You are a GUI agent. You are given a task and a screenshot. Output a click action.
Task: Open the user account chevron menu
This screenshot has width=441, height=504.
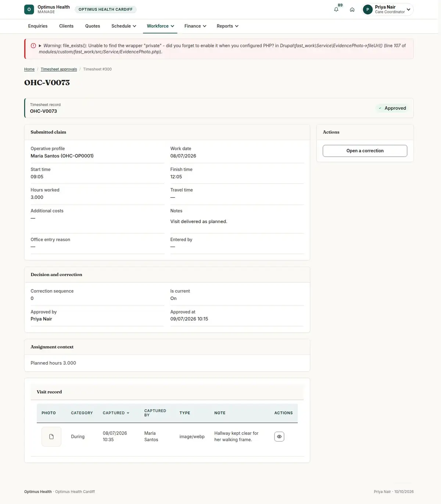(408, 10)
